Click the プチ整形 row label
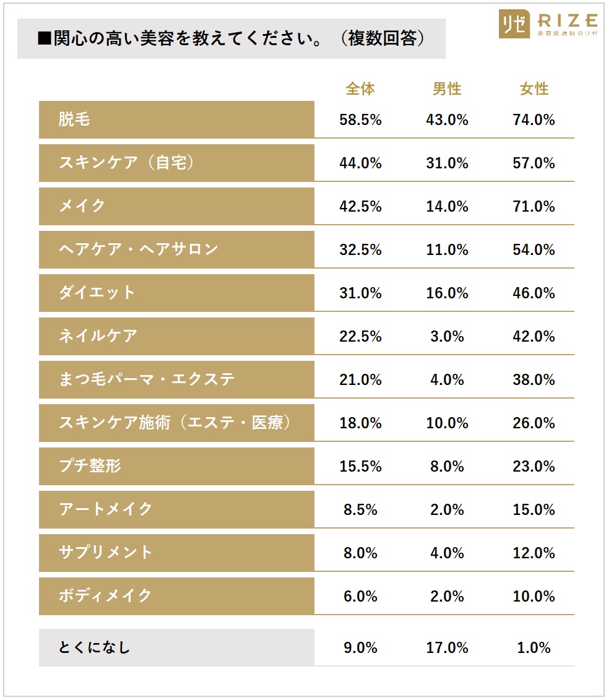Viewport: 606px width, 700px height. (90, 467)
